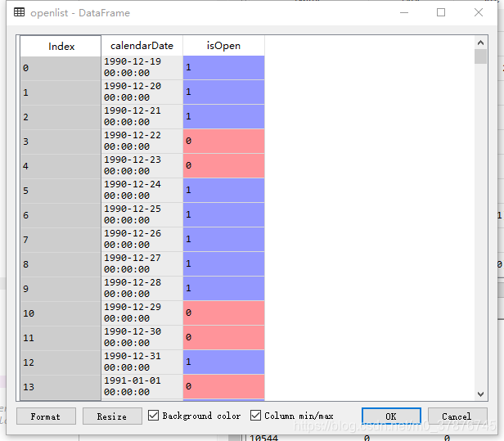
Task: Dismiss dialog with Cancel button
Action: pyautogui.click(x=457, y=416)
